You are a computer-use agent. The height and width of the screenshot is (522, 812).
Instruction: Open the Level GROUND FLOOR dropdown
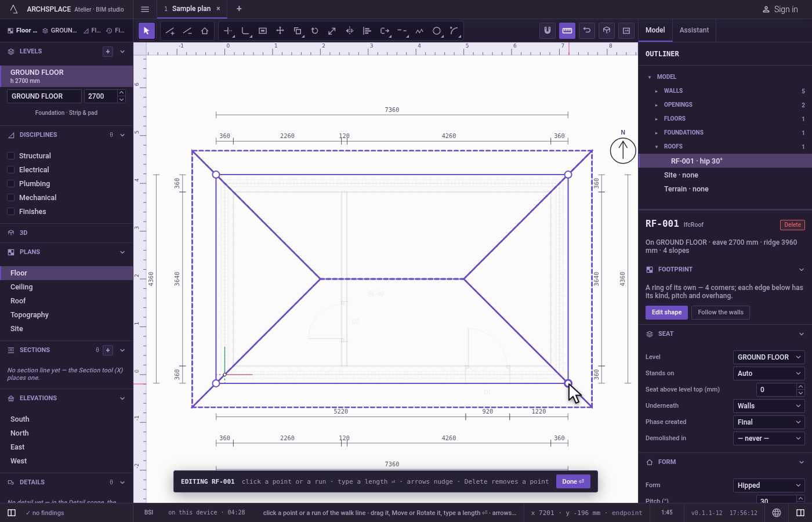[769, 357]
